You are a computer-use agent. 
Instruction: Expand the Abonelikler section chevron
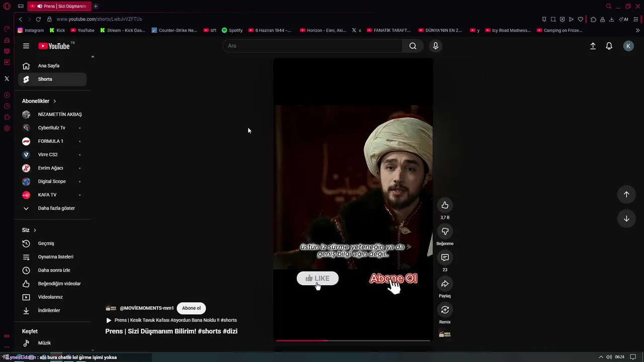[x=54, y=101]
